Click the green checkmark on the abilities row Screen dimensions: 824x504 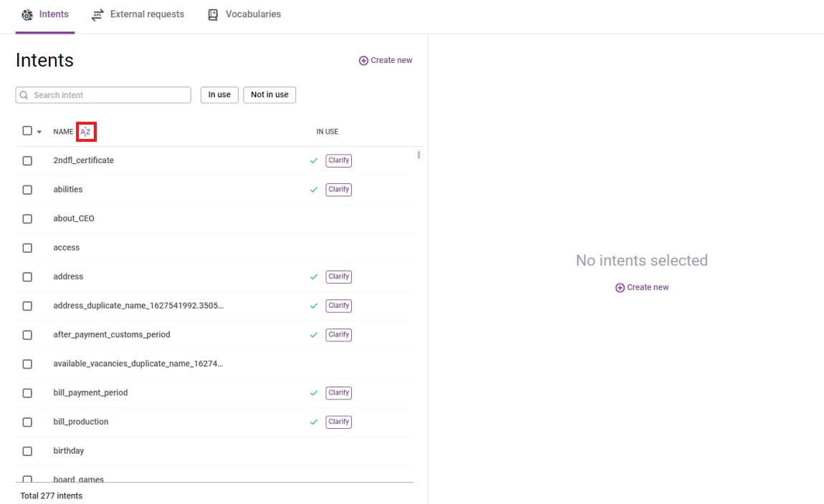(314, 190)
